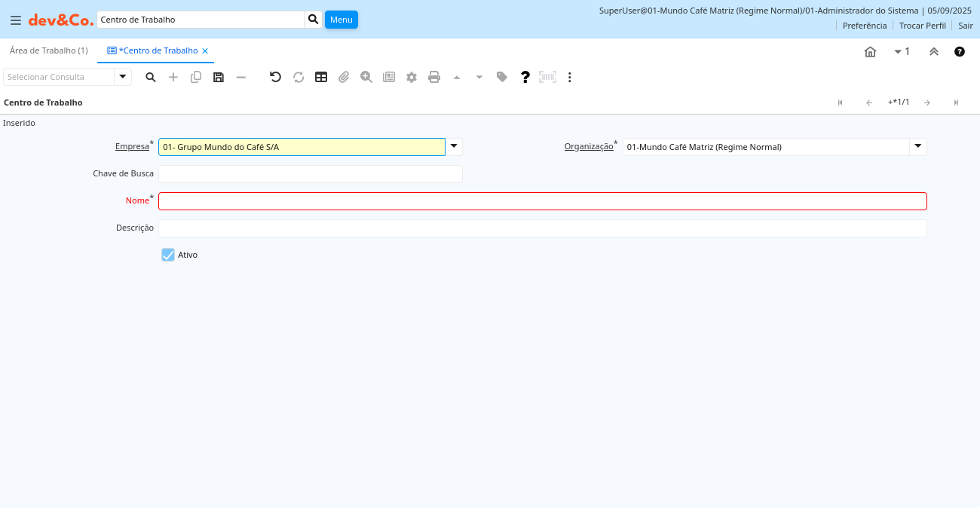This screenshot has height=508, width=980.
Task: Open the Help question mark toolbar icon
Action: click(x=525, y=77)
